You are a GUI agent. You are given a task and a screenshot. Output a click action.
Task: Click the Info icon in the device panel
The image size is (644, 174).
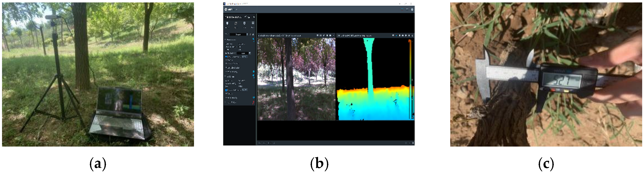click(x=244, y=23)
